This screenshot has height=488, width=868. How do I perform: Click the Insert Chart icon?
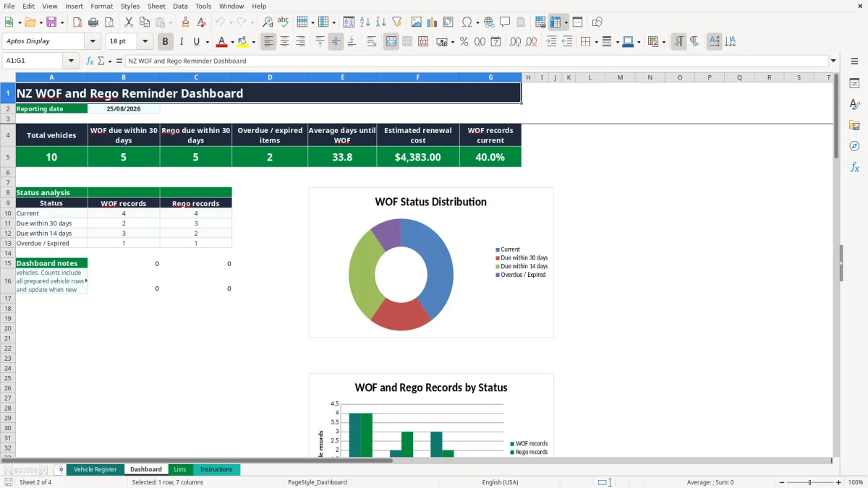[x=433, y=22]
